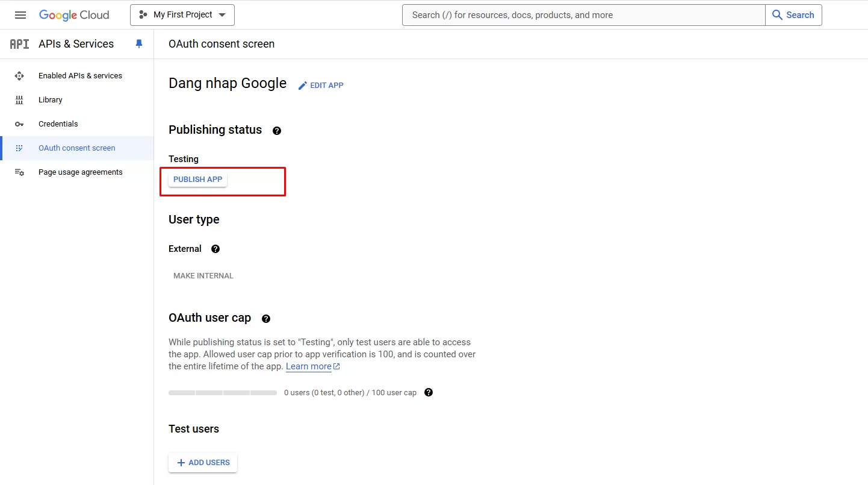Open the hamburger navigation menu
Viewport: 868px width, 485px height.
tap(20, 15)
